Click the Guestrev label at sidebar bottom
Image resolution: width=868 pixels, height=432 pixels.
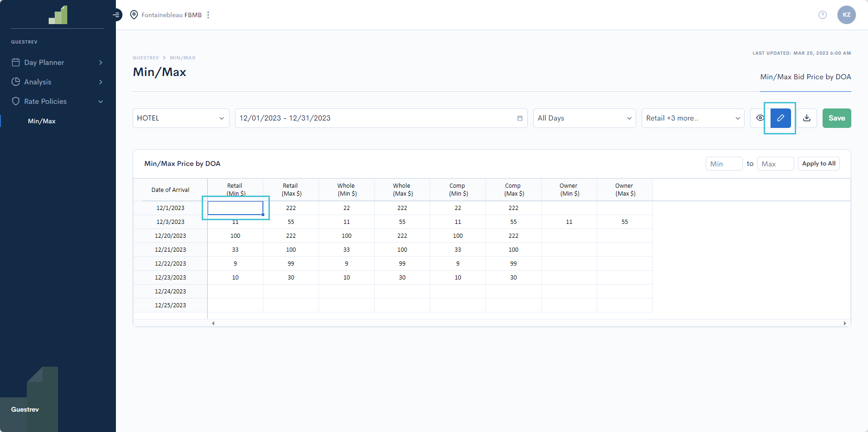[25, 409]
